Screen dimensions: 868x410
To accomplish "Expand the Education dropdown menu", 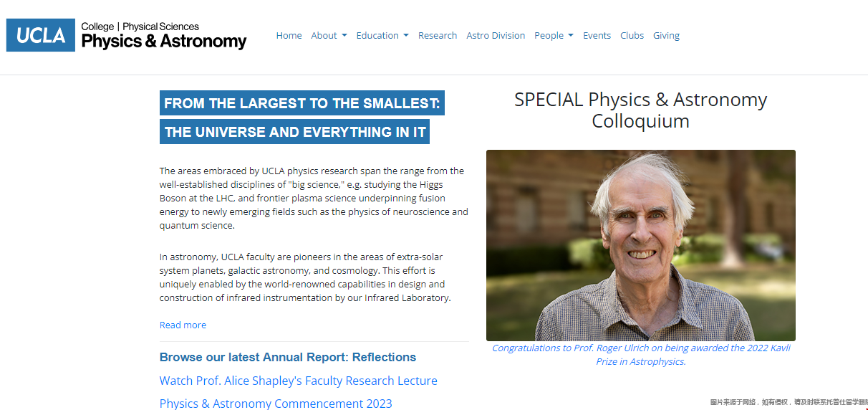I will (x=382, y=35).
